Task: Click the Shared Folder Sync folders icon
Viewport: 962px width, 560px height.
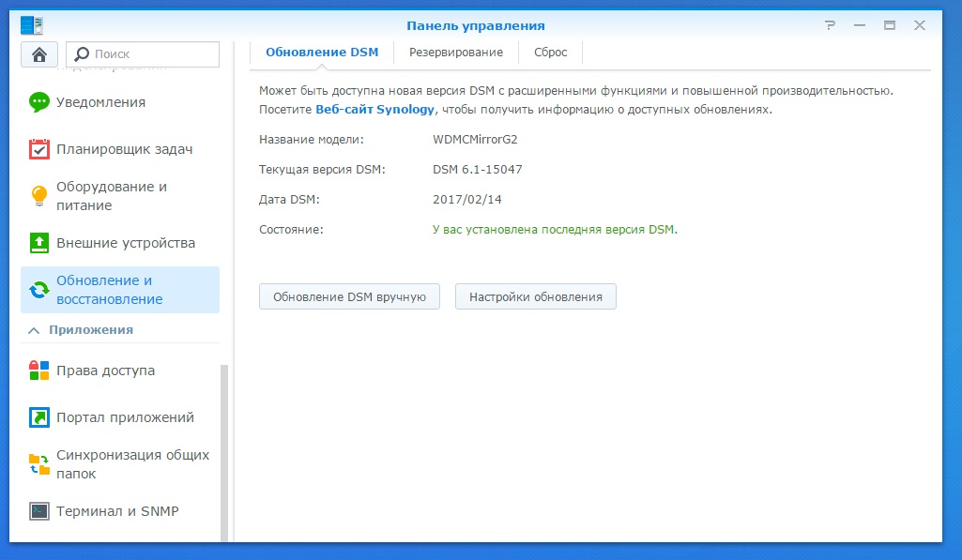Action: click(x=39, y=464)
